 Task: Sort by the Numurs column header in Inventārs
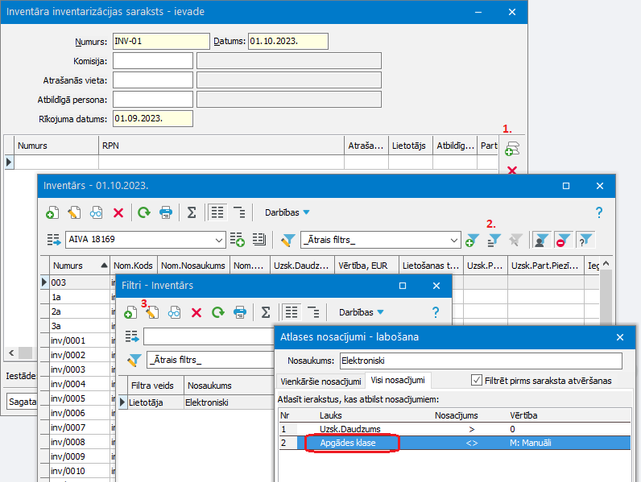pyautogui.click(x=75, y=266)
